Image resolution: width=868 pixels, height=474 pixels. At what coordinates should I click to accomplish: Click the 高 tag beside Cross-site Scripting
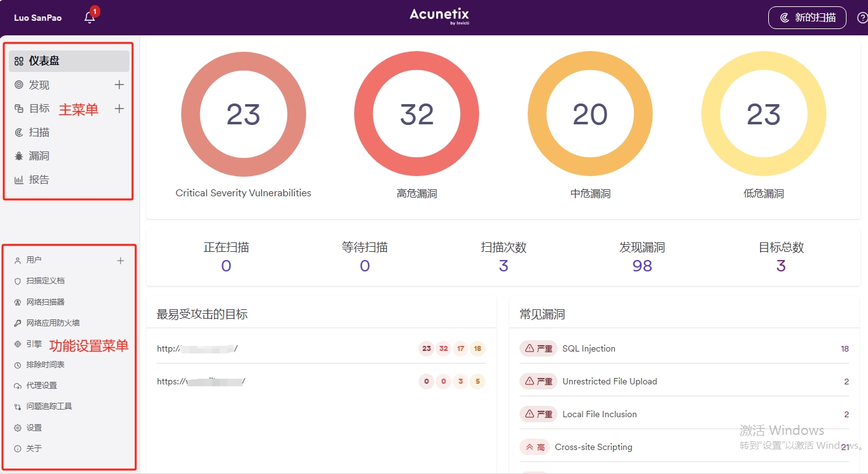click(x=535, y=447)
